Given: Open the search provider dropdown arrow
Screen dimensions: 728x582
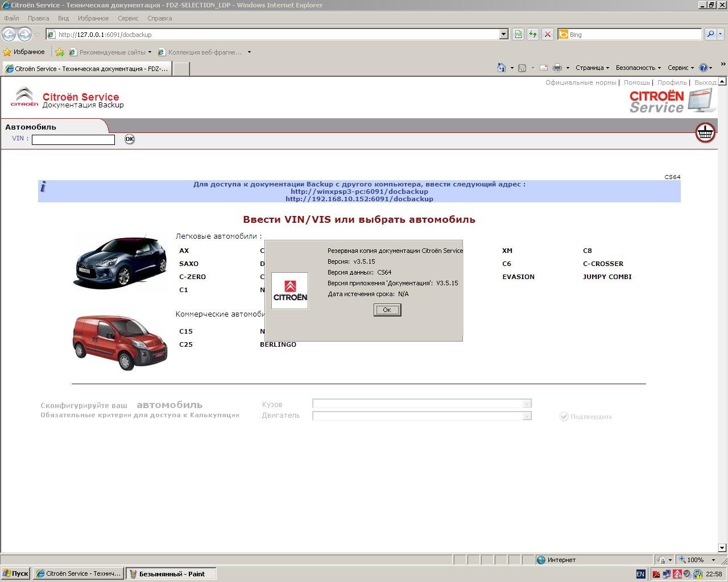Looking at the screenshot, I should (x=721, y=34).
